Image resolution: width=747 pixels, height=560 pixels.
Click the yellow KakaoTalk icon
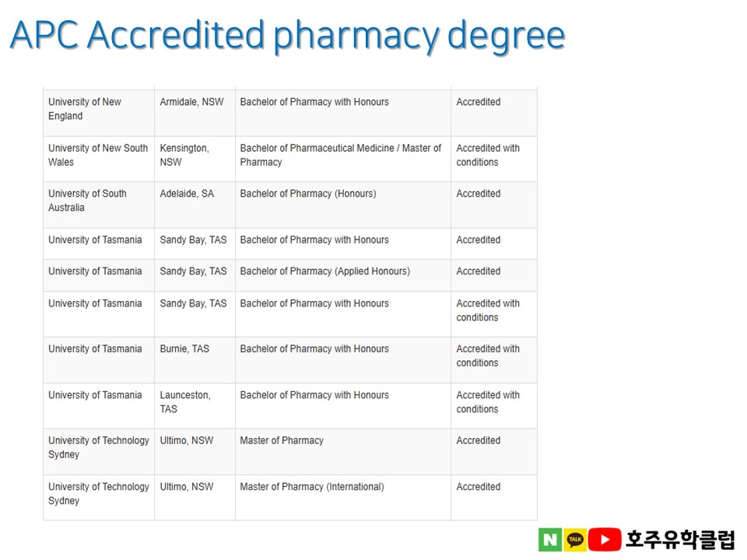tap(575, 539)
